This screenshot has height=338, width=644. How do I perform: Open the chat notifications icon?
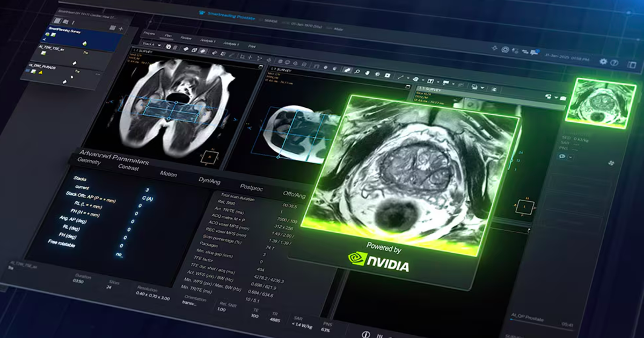pos(534,52)
